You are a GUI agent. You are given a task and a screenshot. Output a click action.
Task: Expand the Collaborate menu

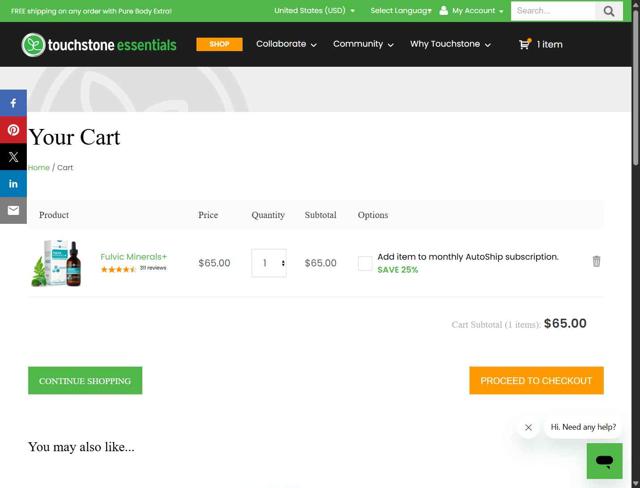287,44
